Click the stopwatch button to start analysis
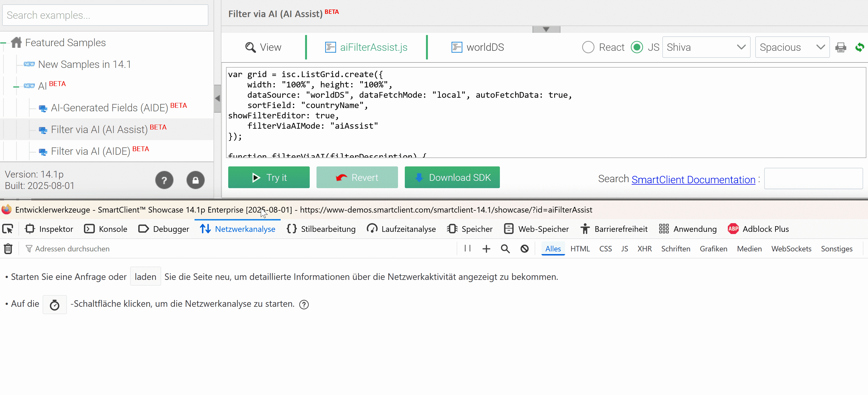Screen dimensions: 868x395 point(55,305)
